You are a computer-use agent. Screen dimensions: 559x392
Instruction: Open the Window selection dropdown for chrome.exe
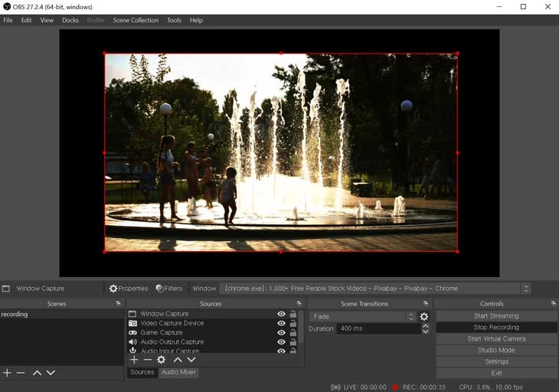(x=525, y=289)
